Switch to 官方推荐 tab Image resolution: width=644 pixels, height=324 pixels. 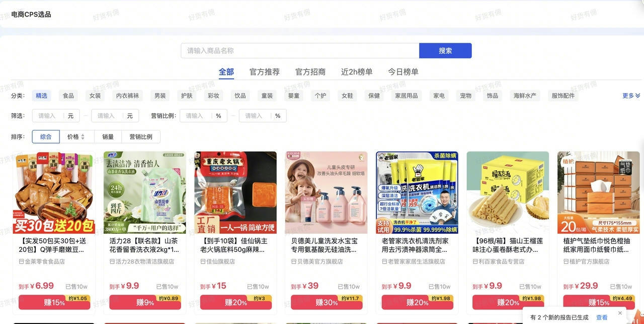[x=265, y=72]
